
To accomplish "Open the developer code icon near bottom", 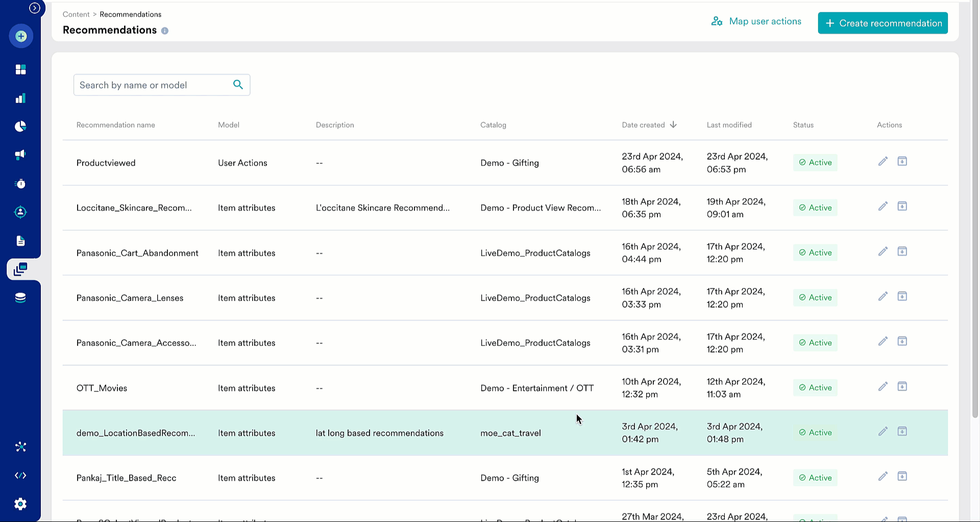I will [21, 475].
